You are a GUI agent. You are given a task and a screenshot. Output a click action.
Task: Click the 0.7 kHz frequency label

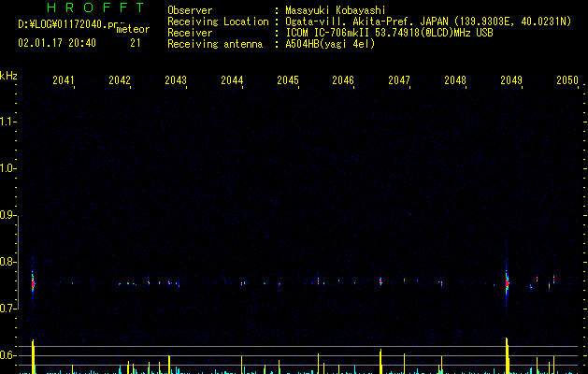[7, 309]
